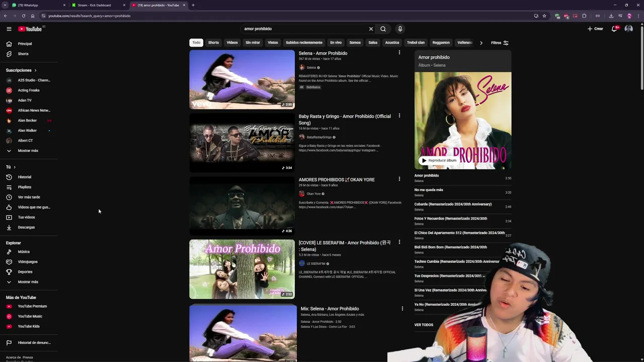The image size is (644, 362).
Task: Play the LE SSERAFIM cover thumbnail
Action: [242, 269]
